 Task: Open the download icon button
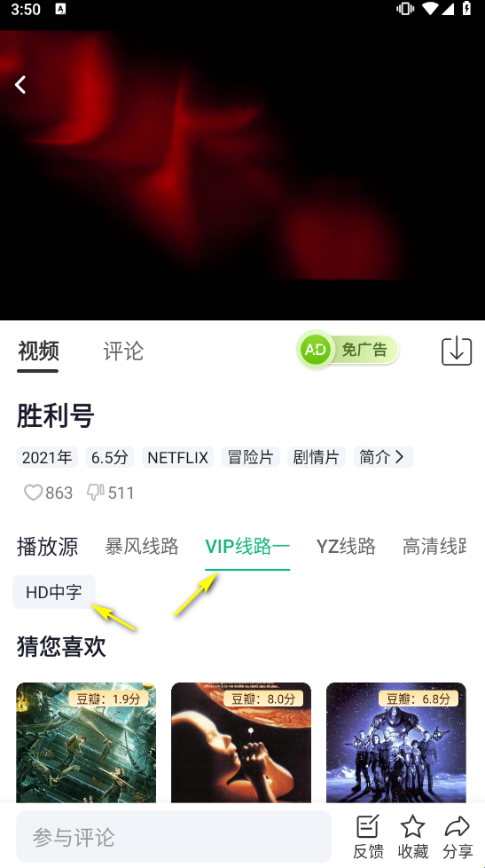(457, 351)
